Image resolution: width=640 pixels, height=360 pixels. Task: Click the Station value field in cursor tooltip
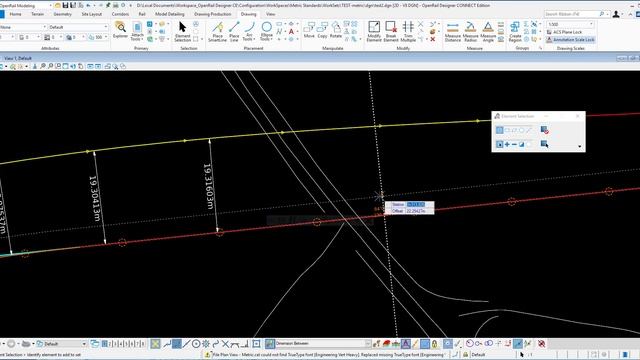[416, 204]
